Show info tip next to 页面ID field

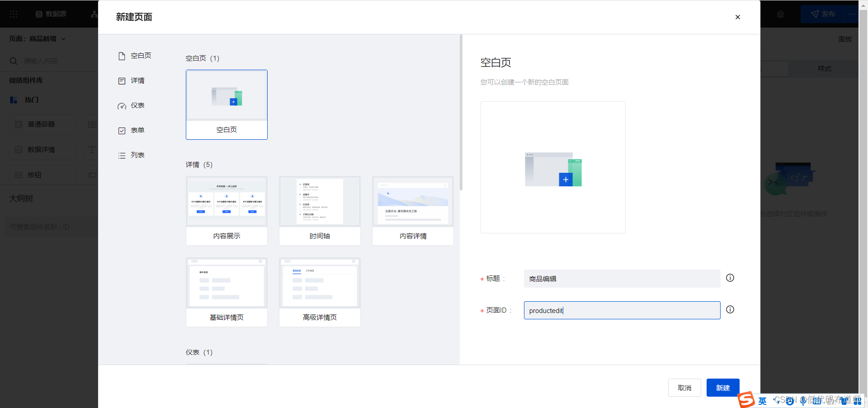[730, 309]
